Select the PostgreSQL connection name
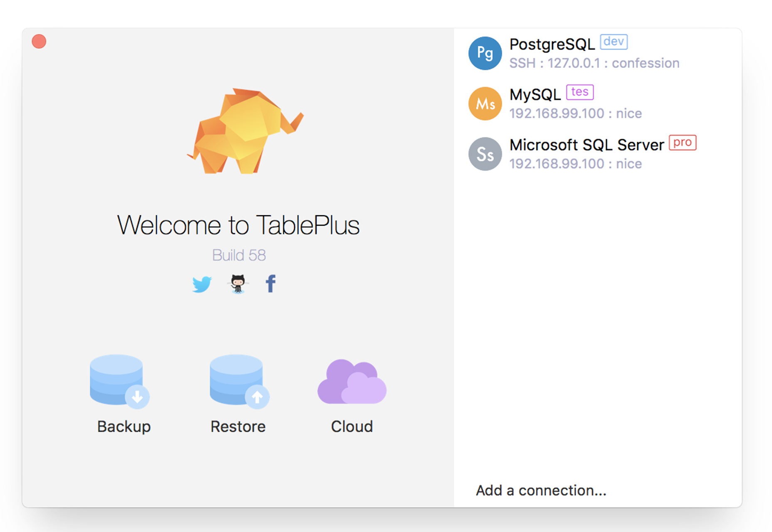This screenshot has width=772, height=532. coord(552,44)
